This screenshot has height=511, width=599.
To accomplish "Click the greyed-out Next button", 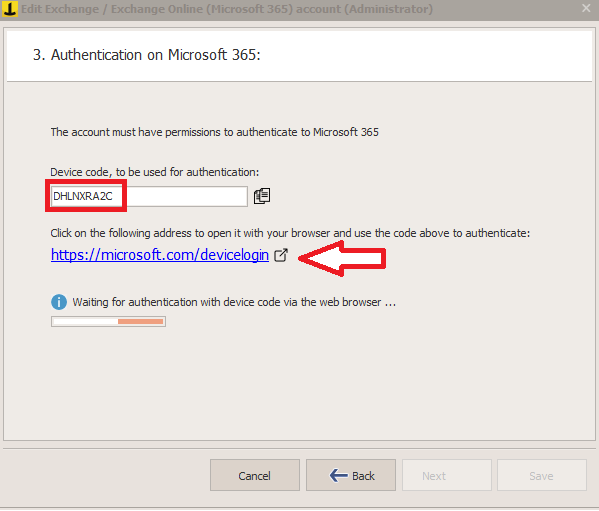I will [x=447, y=475].
